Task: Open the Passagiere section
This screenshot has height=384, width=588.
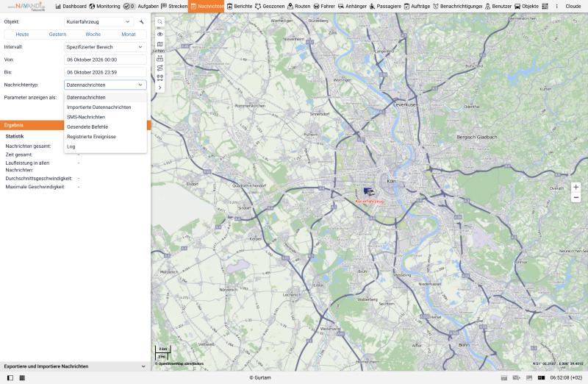Action: (x=385, y=7)
